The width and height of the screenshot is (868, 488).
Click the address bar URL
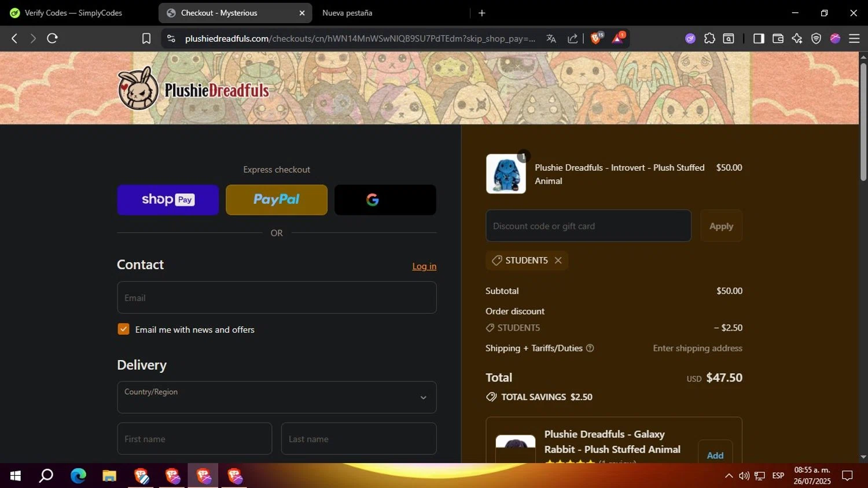coord(360,38)
